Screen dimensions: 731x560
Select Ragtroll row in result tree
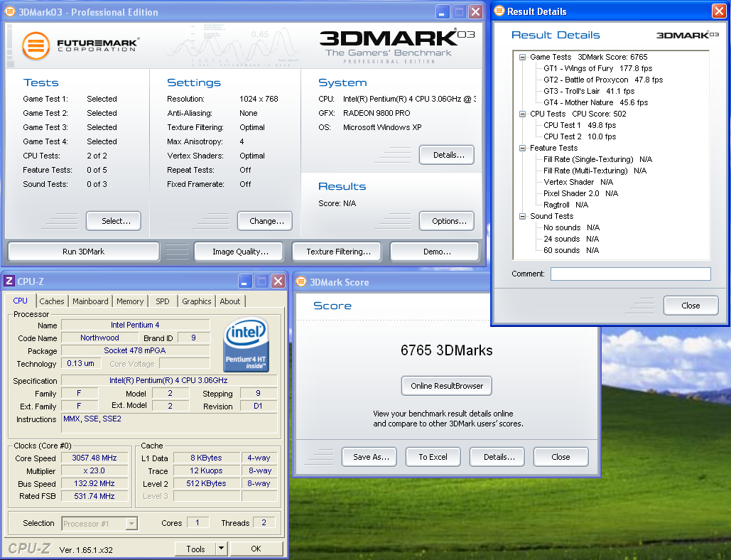tap(566, 205)
